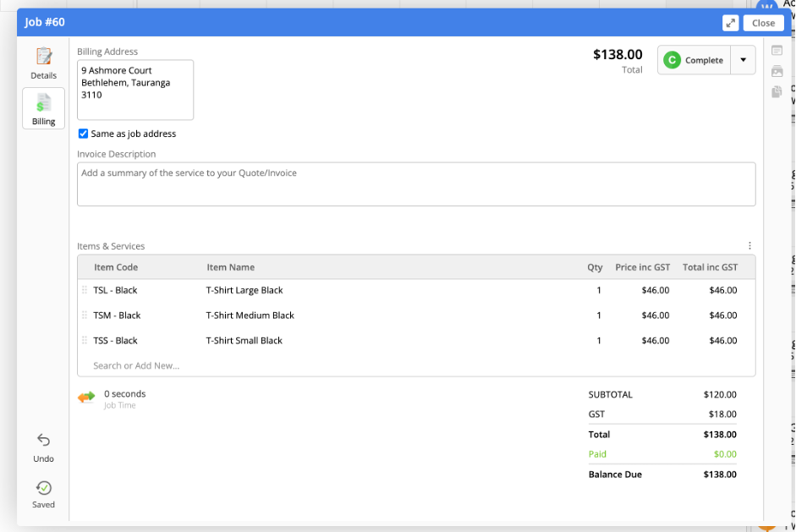Click total of T-Shirt Small Black
This screenshot has width=796, height=532.
tap(723, 341)
